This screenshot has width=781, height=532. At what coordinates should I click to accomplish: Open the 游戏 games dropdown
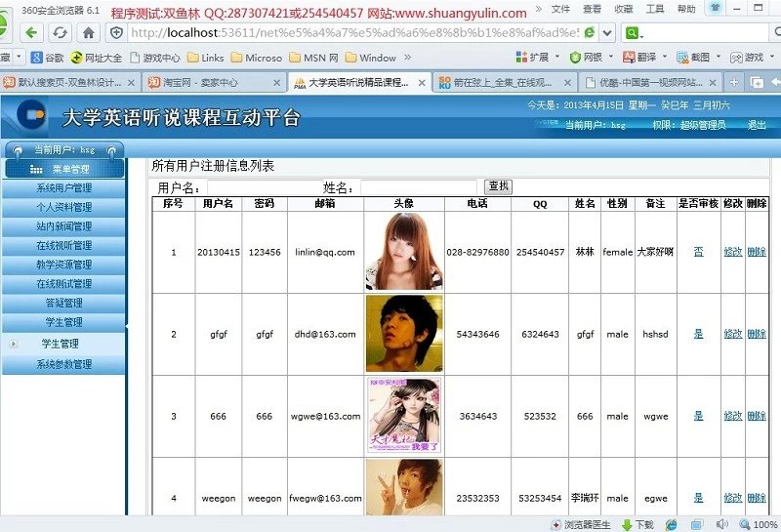(x=752, y=58)
